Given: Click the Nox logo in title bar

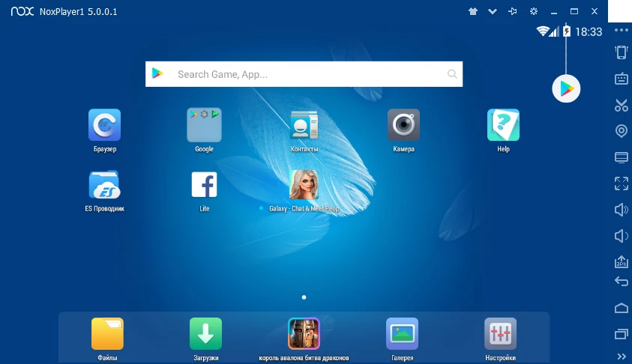Looking at the screenshot, I should pyautogui.click(x=22, y=11).
